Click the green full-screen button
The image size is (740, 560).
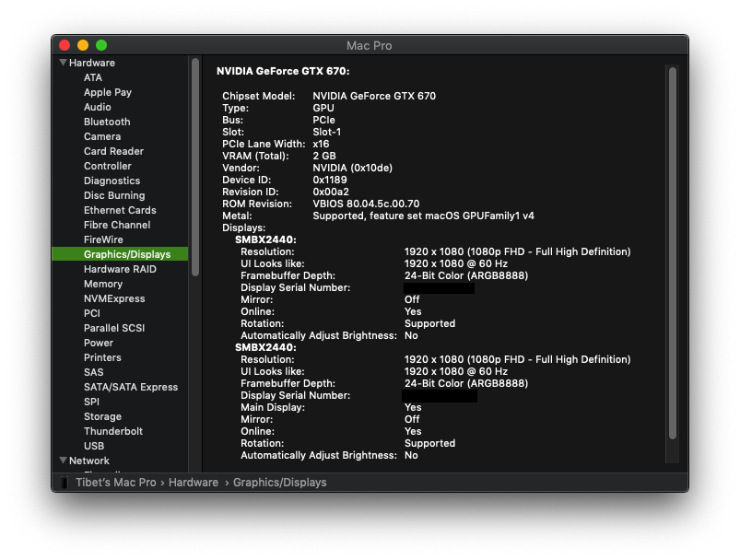click(101, 45)
